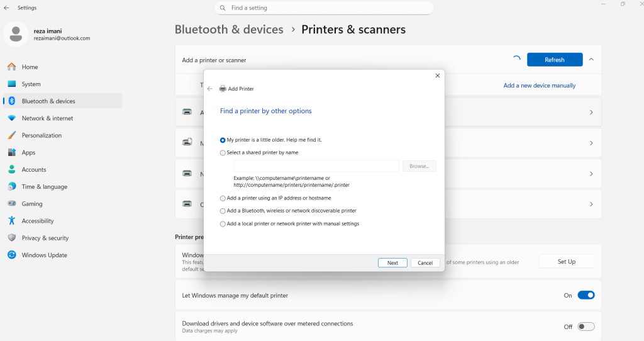This screenshot has width=644, height=341.
Task: Click the Personalization paintbrush icon
Action: pyautogui.click(x=12, y=135)
